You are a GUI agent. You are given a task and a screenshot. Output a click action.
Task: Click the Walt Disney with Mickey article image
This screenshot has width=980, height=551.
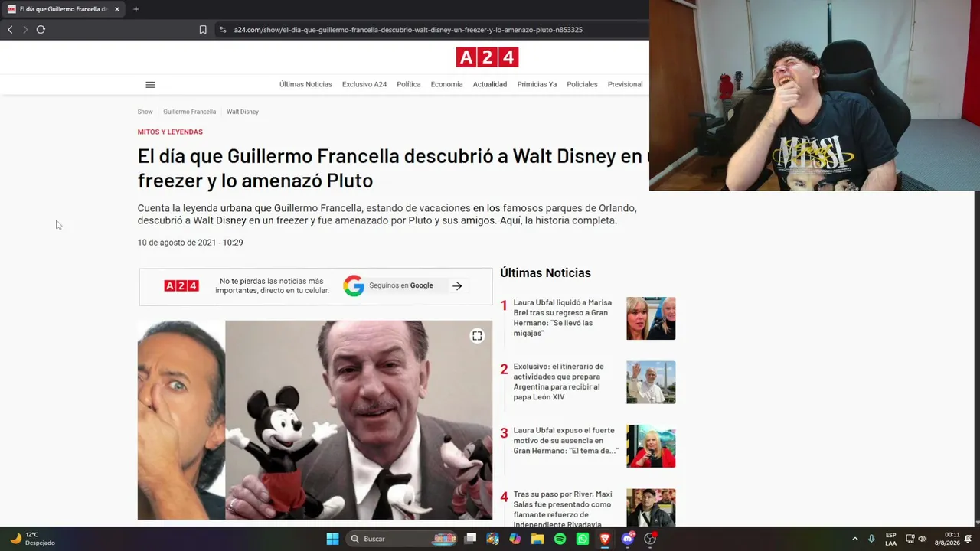(315, 420)
